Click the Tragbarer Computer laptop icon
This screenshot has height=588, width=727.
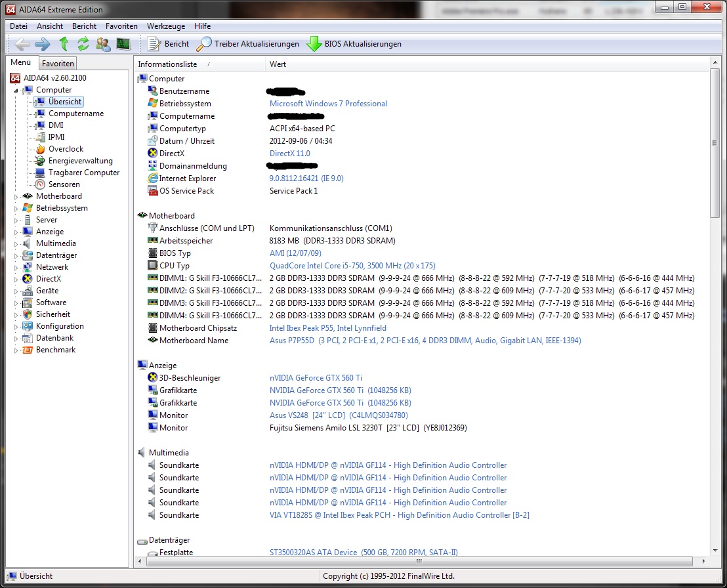coord(40,173)
